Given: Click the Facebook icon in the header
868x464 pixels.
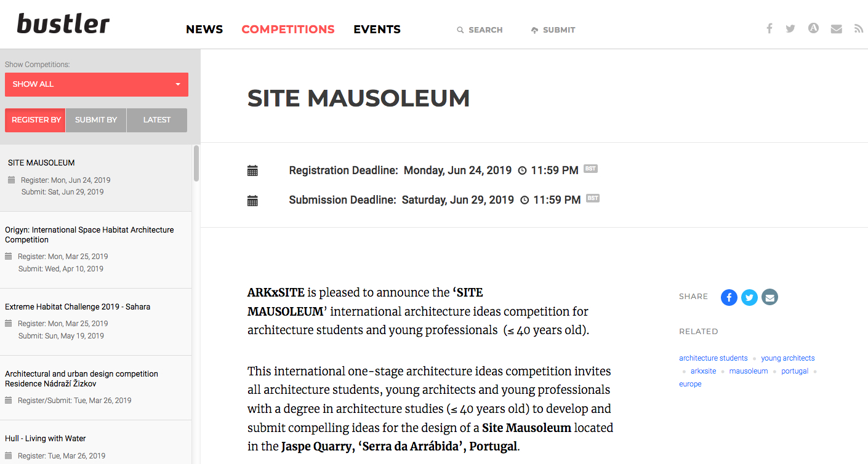Looking at the screenshot, I should tap(769, 28).
